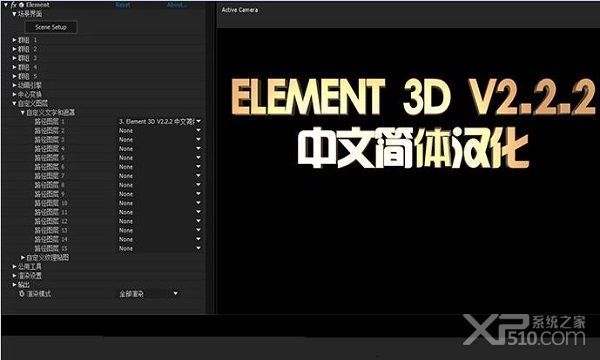
Task: Expand the 输出 section
Action: tap(14, 285)
